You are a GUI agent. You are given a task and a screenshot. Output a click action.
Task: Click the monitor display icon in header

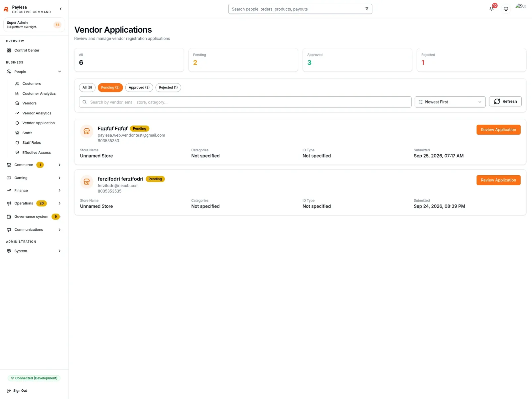point(506,9)
